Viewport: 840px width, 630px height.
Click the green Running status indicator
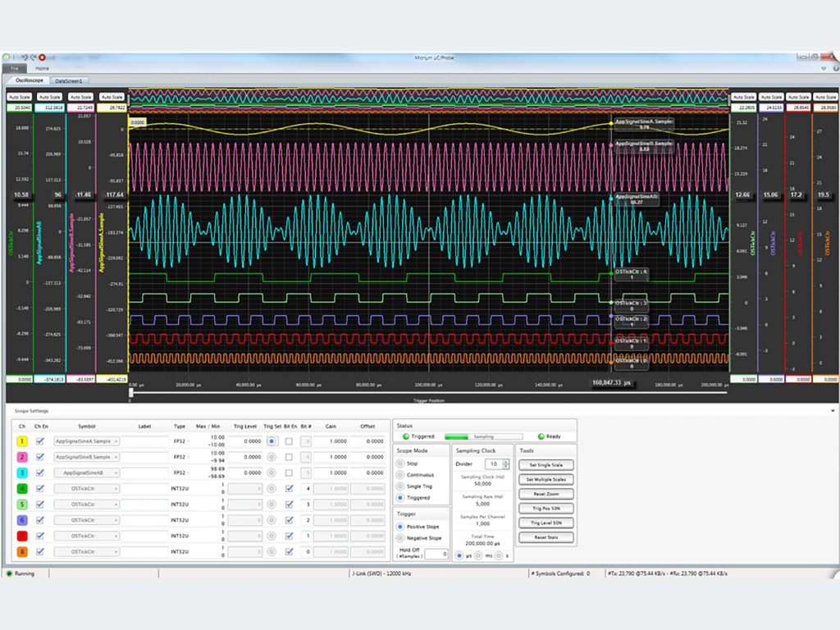[9, 573]
